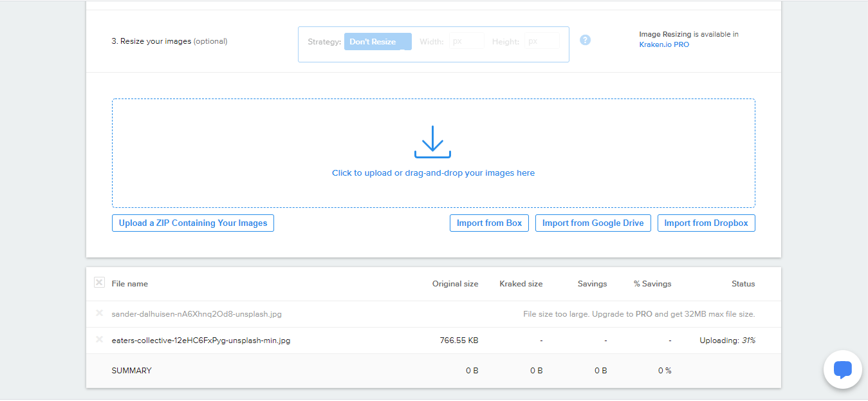The height and width of the screenshot is (401, 868).
Task: Click the % Savings column header
Action: (x=652, y=284)
